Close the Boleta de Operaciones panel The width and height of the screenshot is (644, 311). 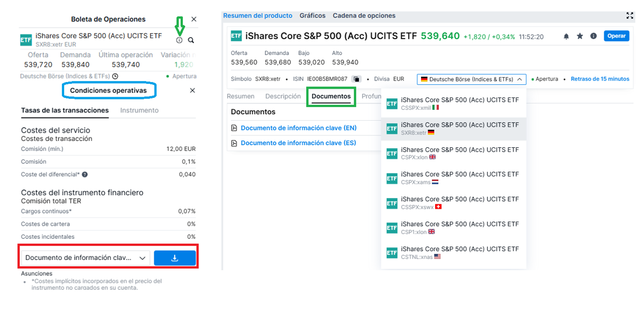[x=194, y=19]
